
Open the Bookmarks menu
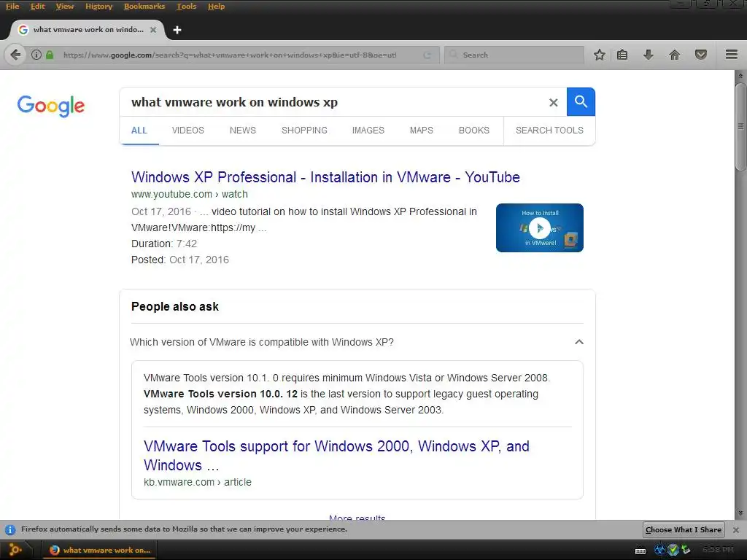click(x=144, y=6)
